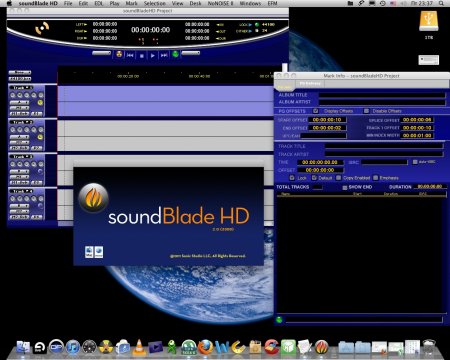Open the EDL menu
The image size is (450, 360).
point(99,3)
